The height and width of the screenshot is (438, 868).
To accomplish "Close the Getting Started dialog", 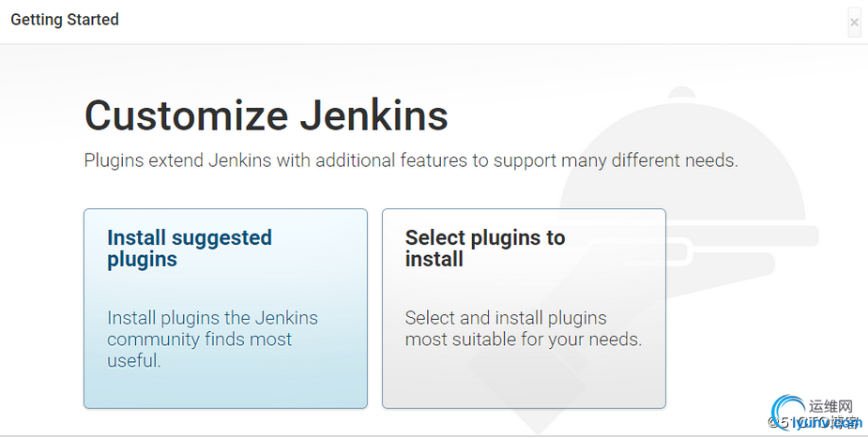I will point(854,23).
